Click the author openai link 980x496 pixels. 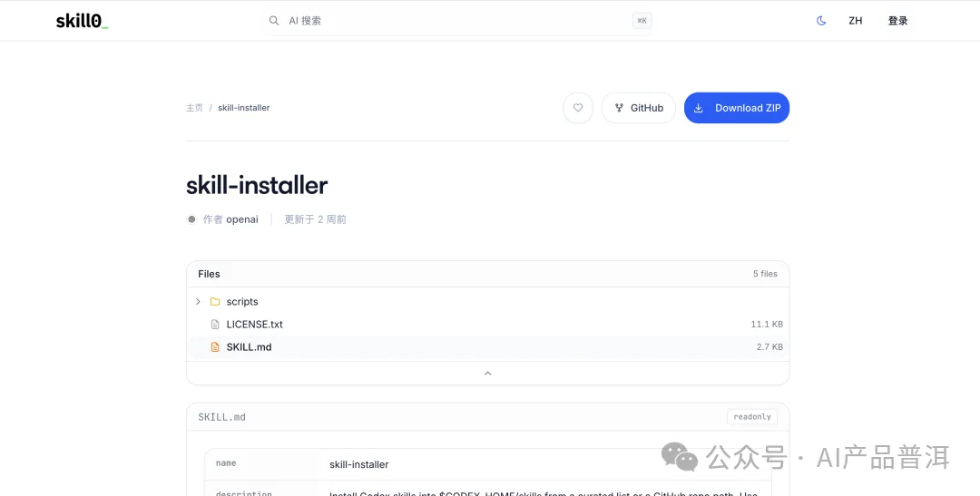click(242, 219)
